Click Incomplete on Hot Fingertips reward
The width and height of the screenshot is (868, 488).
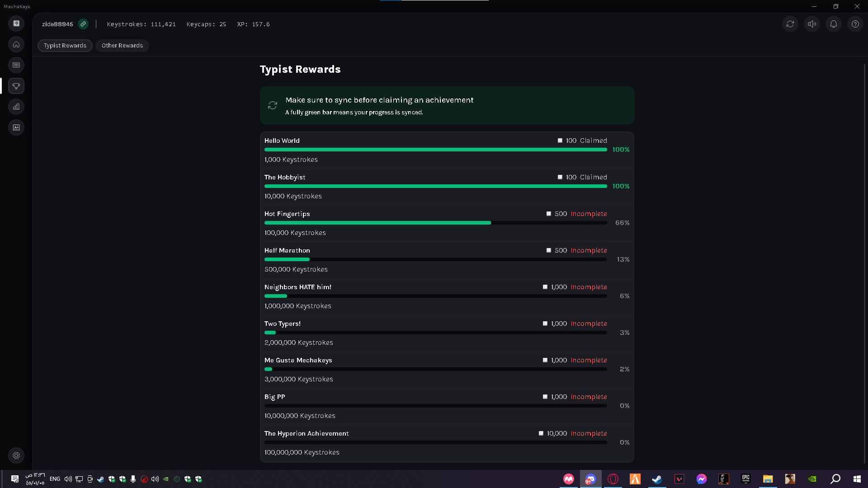(589, 214)
